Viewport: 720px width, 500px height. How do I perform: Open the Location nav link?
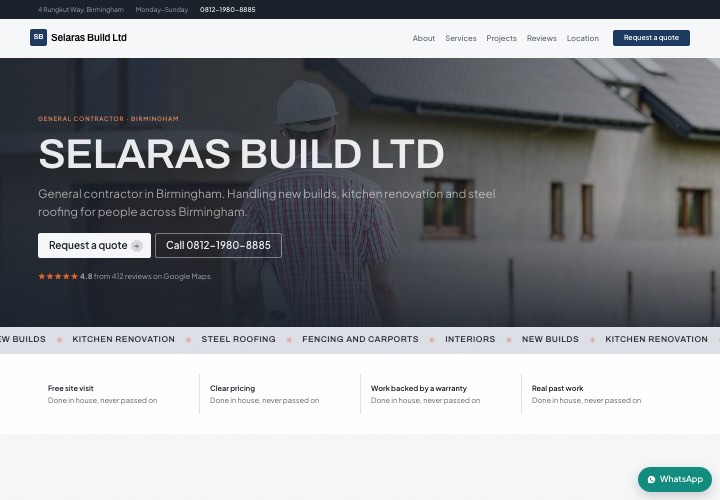point(583,38)
